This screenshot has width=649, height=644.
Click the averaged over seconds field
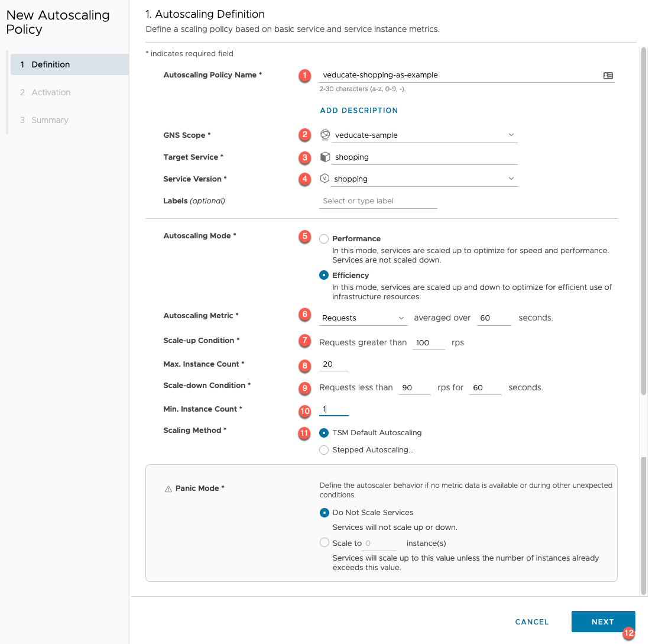pos(494,318)
